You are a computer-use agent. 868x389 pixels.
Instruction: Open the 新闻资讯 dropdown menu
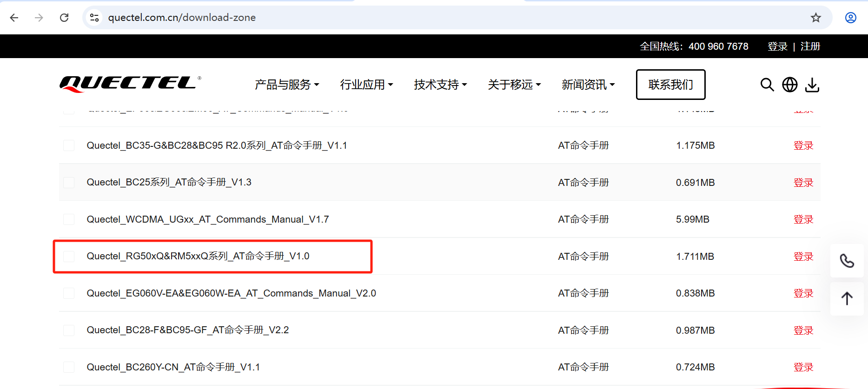tap(588, 85)
